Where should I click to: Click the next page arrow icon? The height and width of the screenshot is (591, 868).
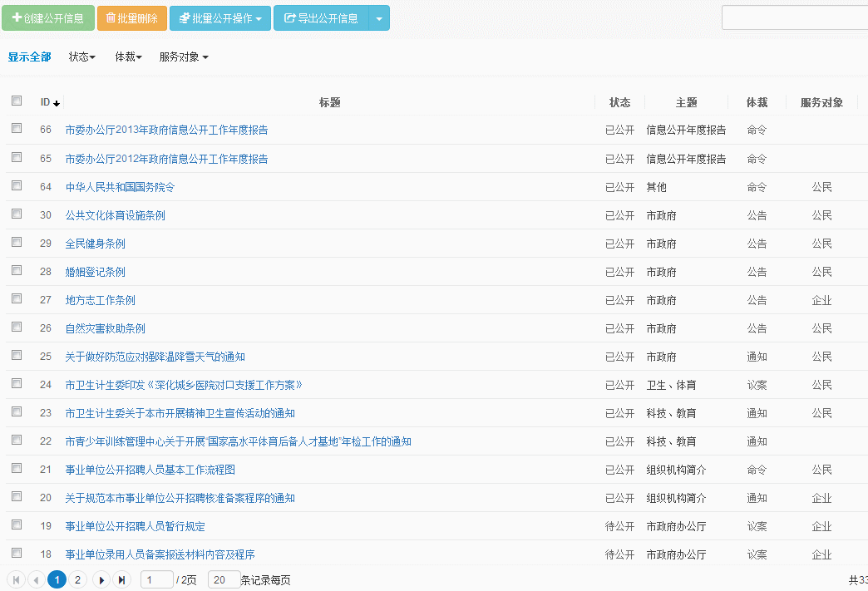(x=101, y=580)
